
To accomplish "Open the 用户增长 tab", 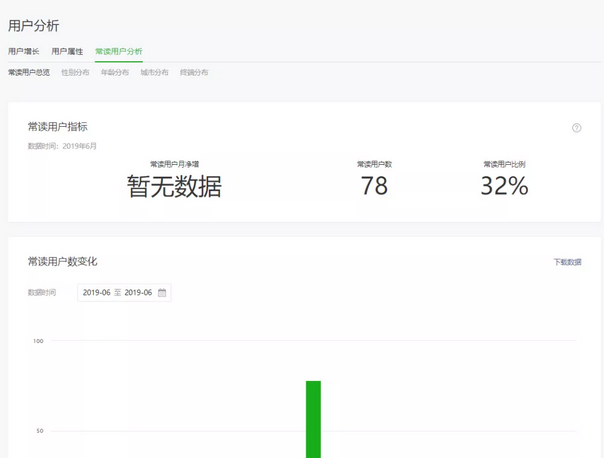I will [x=23, y=51].
